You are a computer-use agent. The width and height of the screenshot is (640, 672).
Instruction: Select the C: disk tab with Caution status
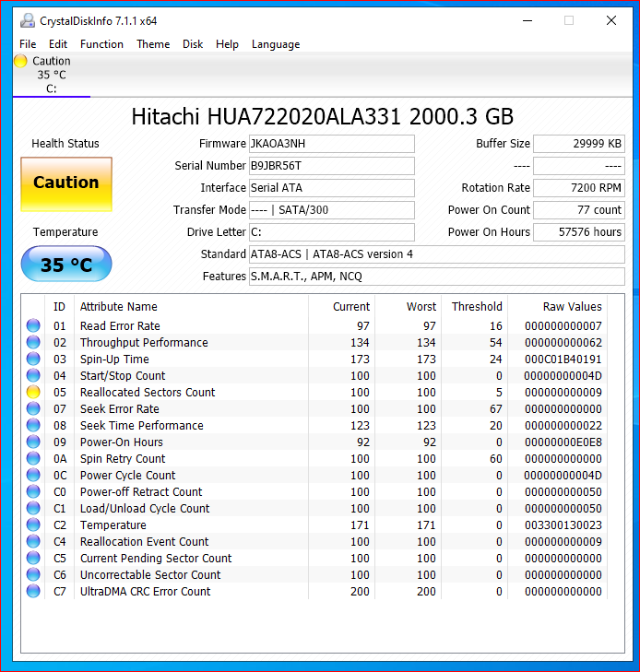[52, 75]
